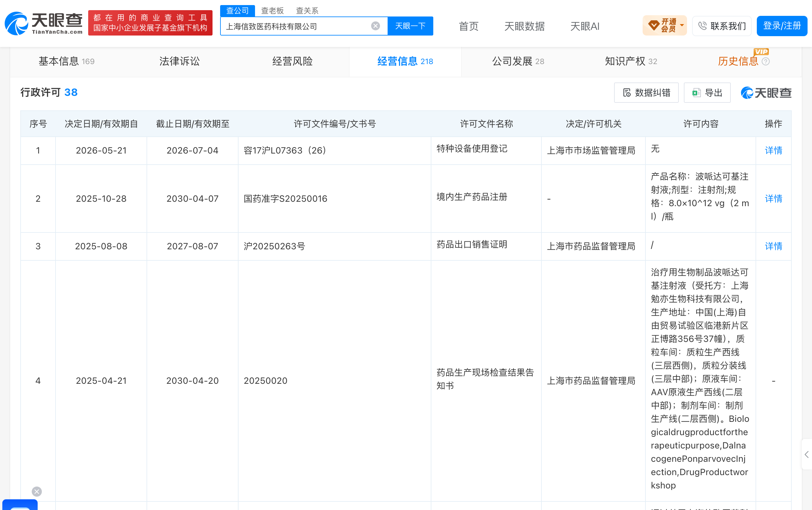Click the 联系我们 phone button
812x510 pixels.
point(722,26)
